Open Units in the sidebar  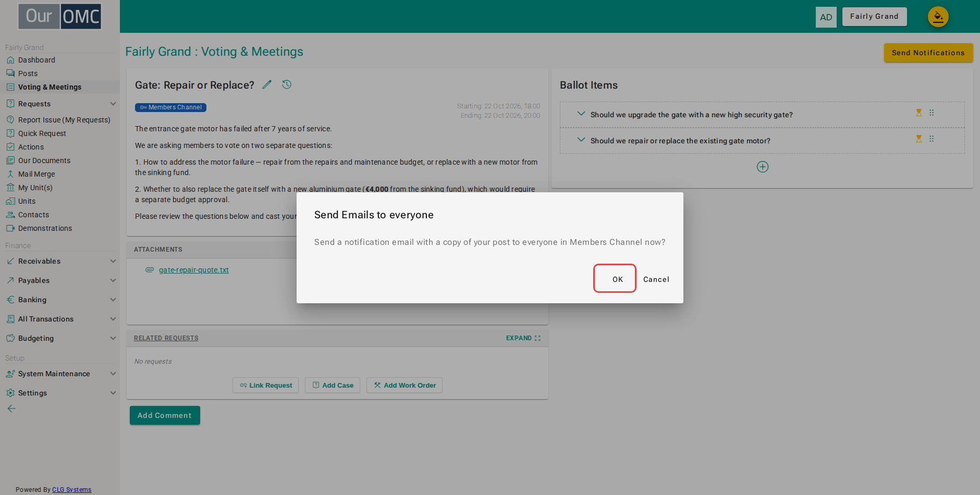pyautogui.click(x=27, y=201)
